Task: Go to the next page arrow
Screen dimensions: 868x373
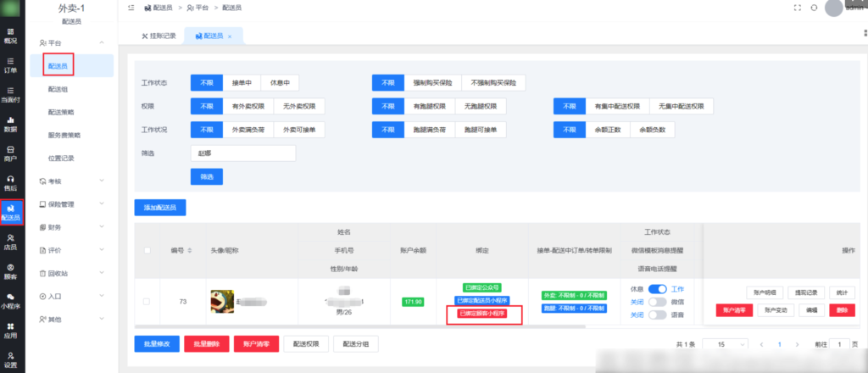Action: tap(797, 344)
